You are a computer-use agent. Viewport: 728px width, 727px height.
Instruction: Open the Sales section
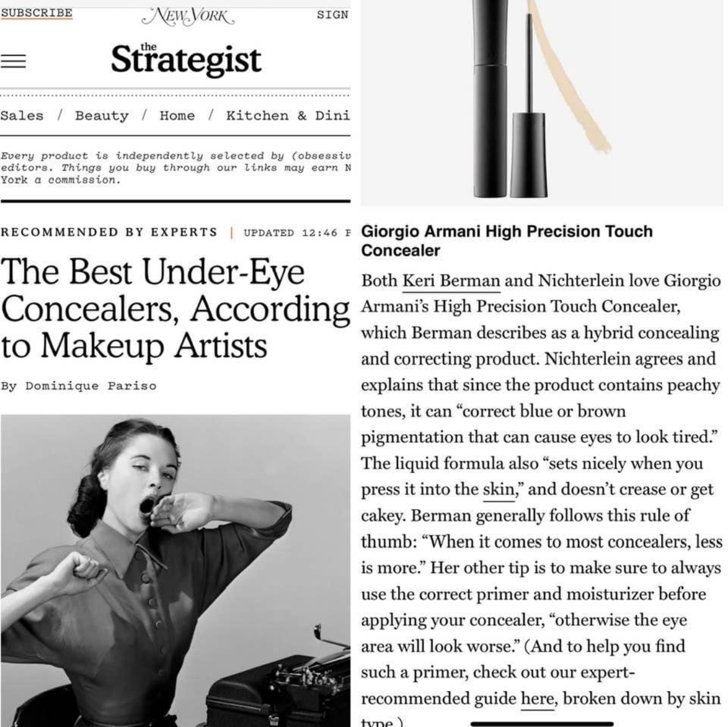click(22, 115)
